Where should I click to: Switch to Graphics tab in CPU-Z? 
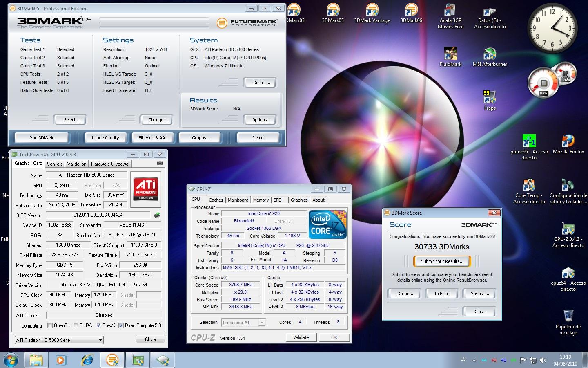click(x=299, y=200)
